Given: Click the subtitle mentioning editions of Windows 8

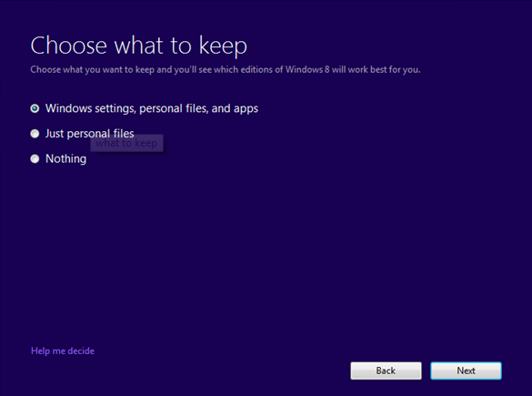Looking at the screenshot, I should 226,69.
